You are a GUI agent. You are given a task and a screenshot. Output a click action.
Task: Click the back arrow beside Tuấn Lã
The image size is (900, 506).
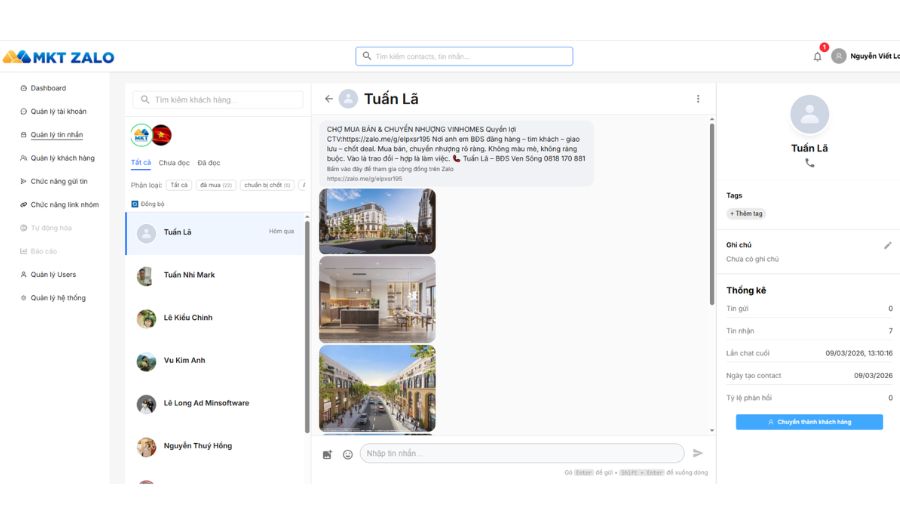tap(329, 99)
